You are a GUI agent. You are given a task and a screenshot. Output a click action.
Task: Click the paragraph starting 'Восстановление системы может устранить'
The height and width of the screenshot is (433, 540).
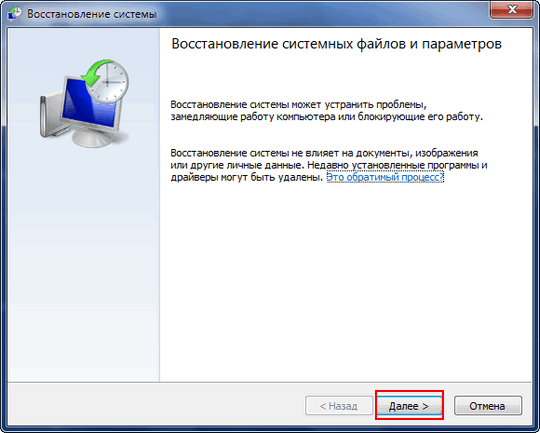(327, 111)
